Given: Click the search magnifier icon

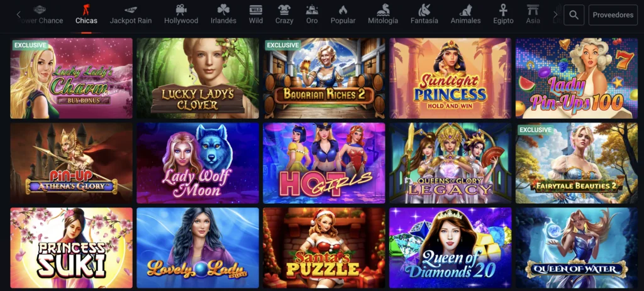Looking at the screenshot, I should tap(574, 15).
